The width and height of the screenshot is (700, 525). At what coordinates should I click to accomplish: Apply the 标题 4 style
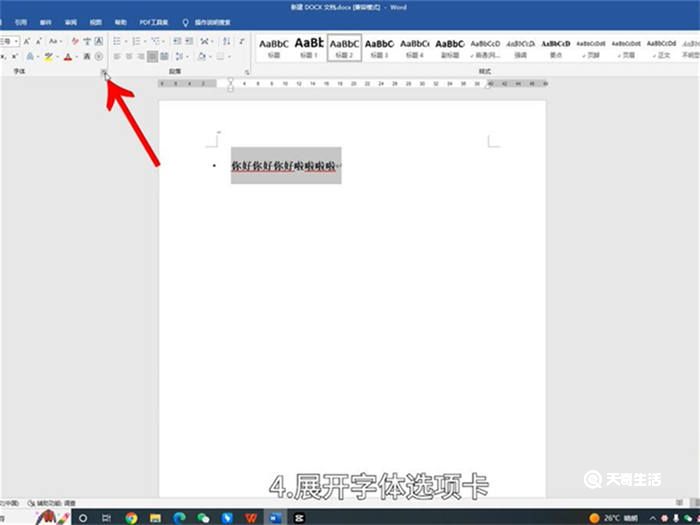pos(414,48)
